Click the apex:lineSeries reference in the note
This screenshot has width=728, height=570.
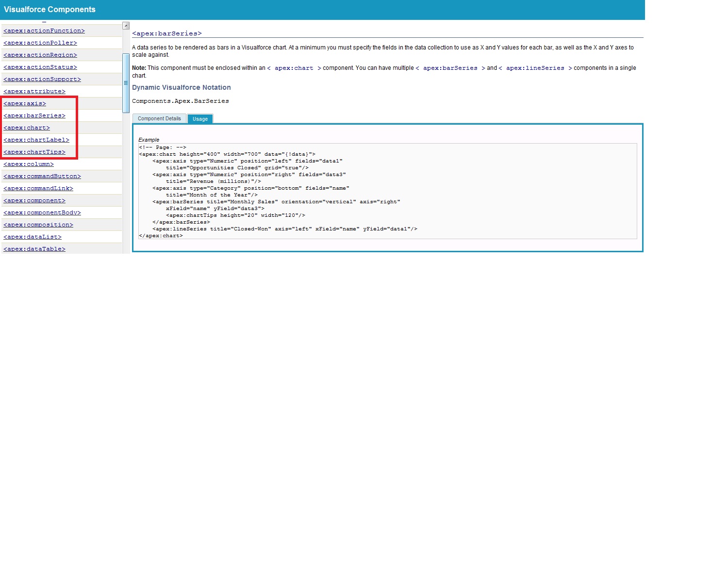pos(535,68)
